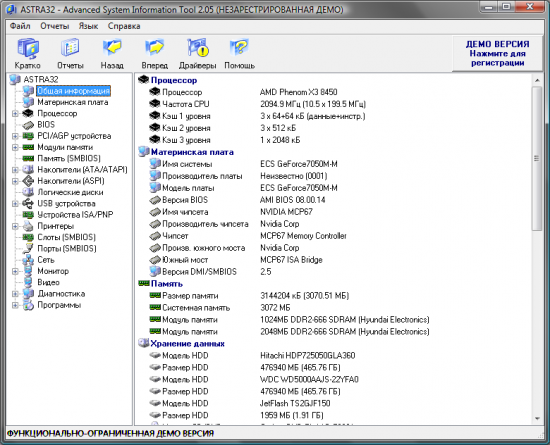Click the Частота CPU row icon
550x445 pixels.
(x=155, y=104)
